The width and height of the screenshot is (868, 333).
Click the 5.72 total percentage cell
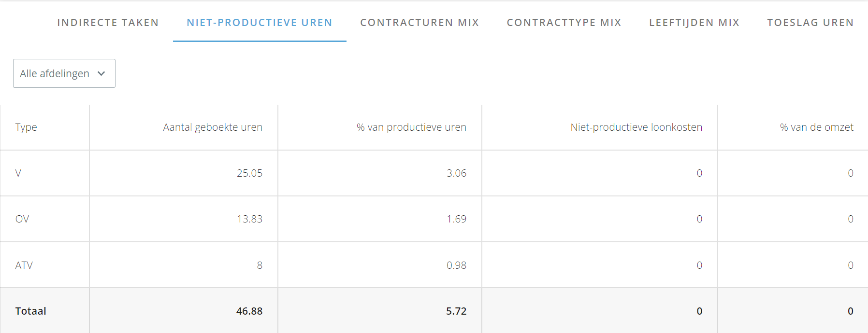pos(456,311)
